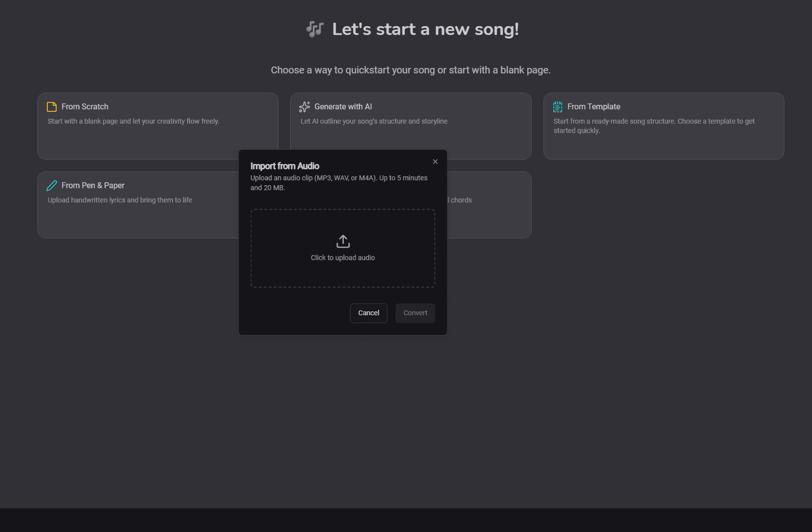812x532 pixels.
Task: Click the From Template structure icon
Action: pos(557,106)
